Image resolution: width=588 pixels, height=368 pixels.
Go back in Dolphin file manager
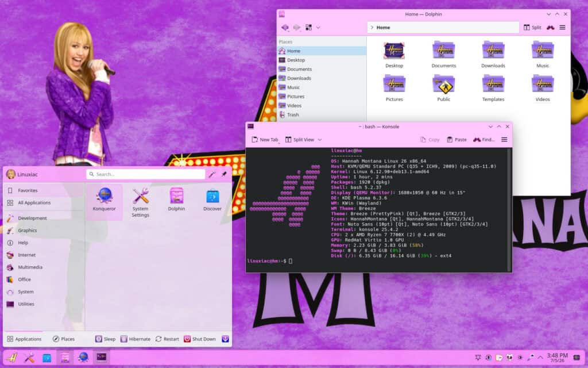(x=285, y=28)
